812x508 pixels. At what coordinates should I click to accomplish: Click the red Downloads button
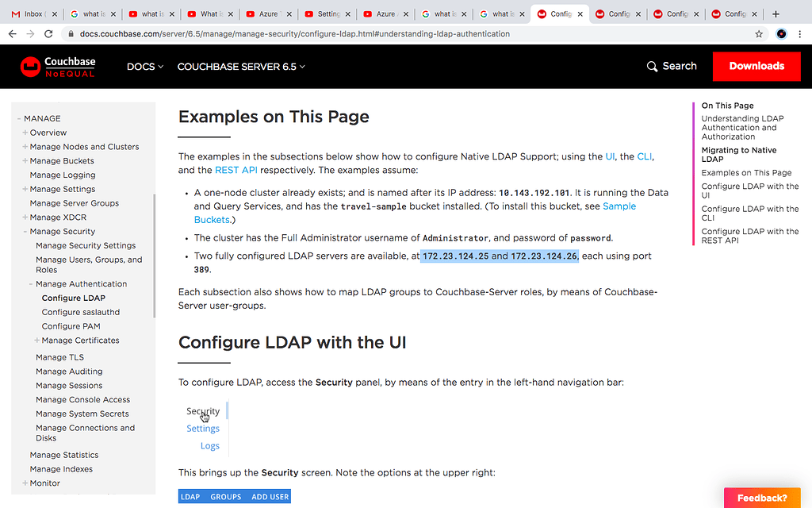pos(756,67)
